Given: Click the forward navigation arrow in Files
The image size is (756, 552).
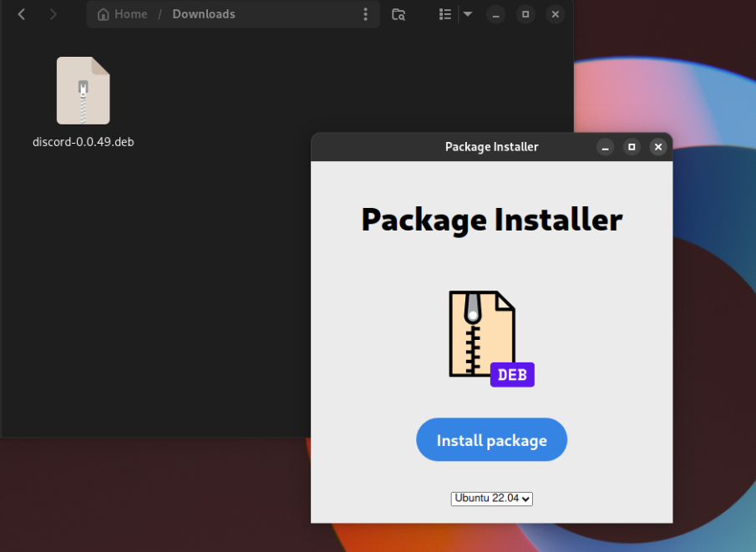Looking at the screenshot, I should (53, 14).
